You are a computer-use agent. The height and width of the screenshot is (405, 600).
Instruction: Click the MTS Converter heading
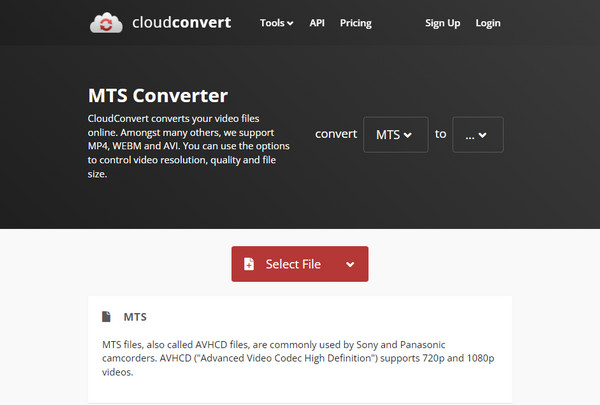pyautogui.click(x=158, y=95)
